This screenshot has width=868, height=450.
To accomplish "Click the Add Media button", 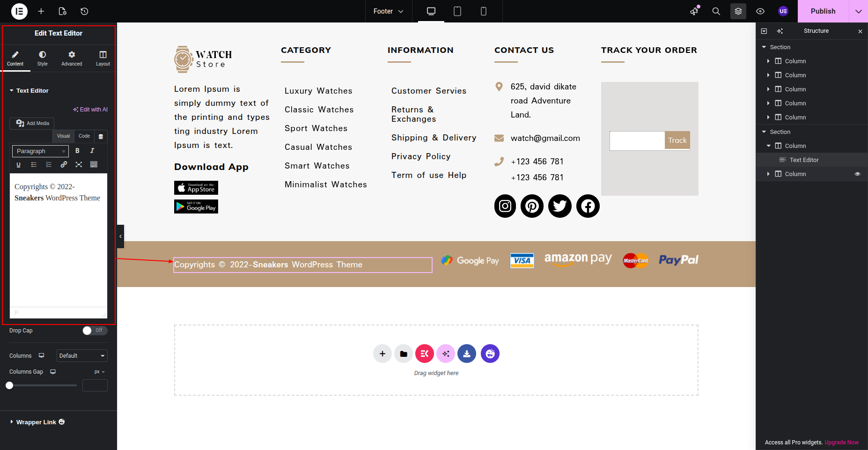I will 32,123.
